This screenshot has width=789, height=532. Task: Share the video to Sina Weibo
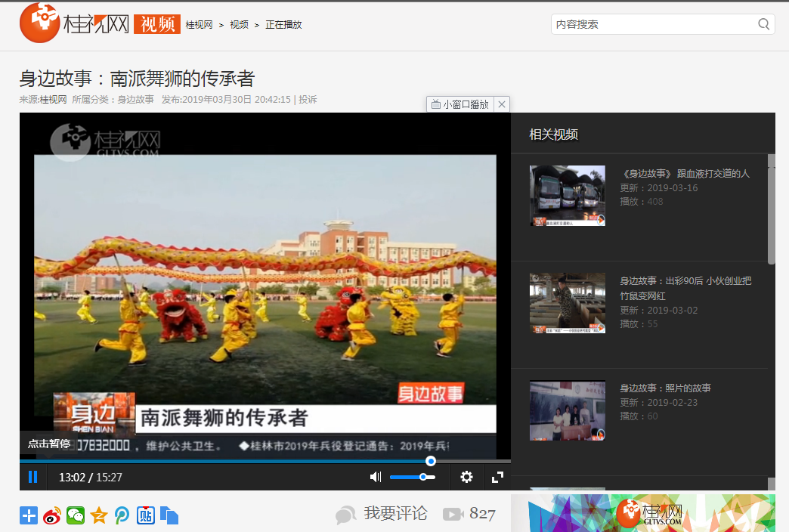click(52, 515)
